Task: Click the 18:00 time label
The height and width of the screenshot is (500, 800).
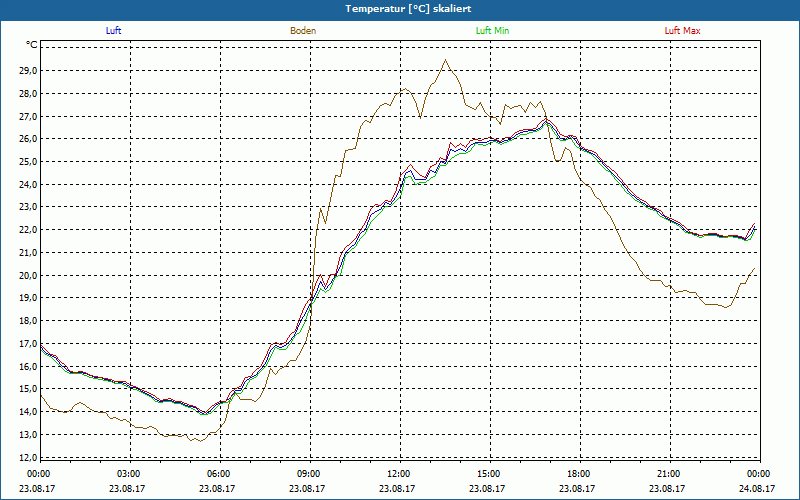Action: click(x=581, y=474)
